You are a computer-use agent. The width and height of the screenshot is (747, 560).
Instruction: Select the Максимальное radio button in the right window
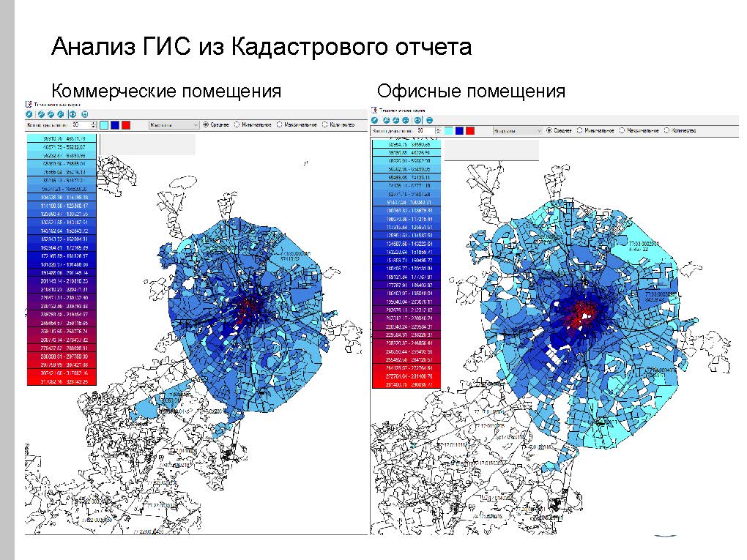[622, 130]
